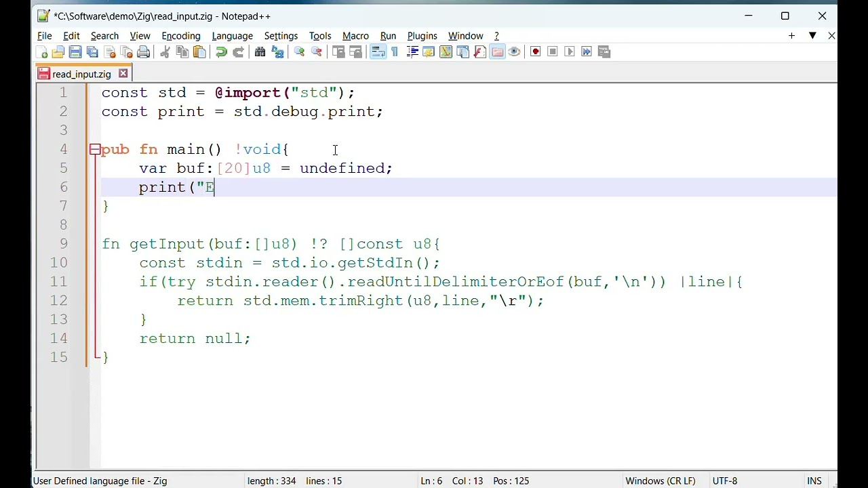Click the Open file toolbar icon

click(x=58, y=52)
